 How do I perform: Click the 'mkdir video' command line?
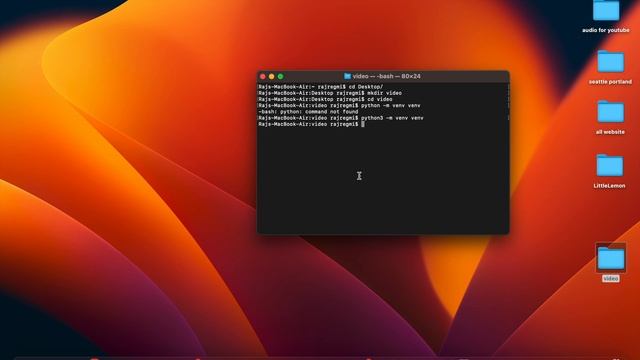[330, 93]
